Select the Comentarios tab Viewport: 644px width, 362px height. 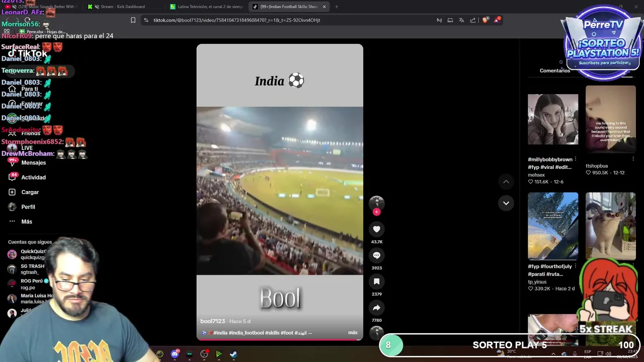click(555, 71)
